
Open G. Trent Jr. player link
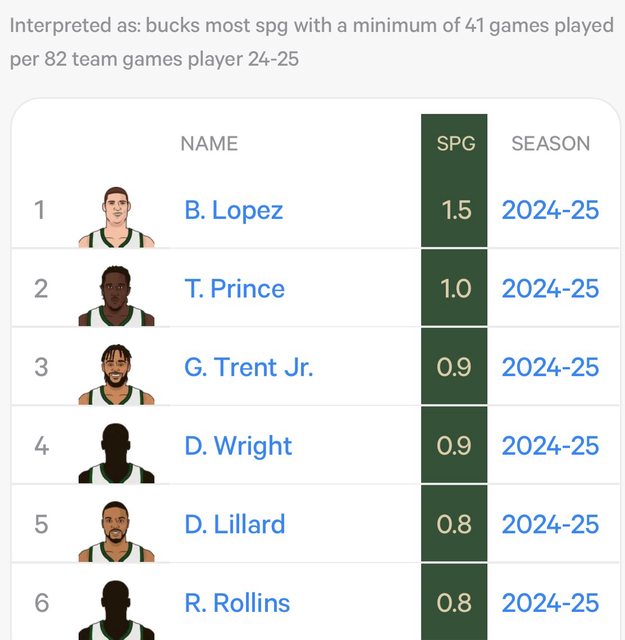pos(248,367)
